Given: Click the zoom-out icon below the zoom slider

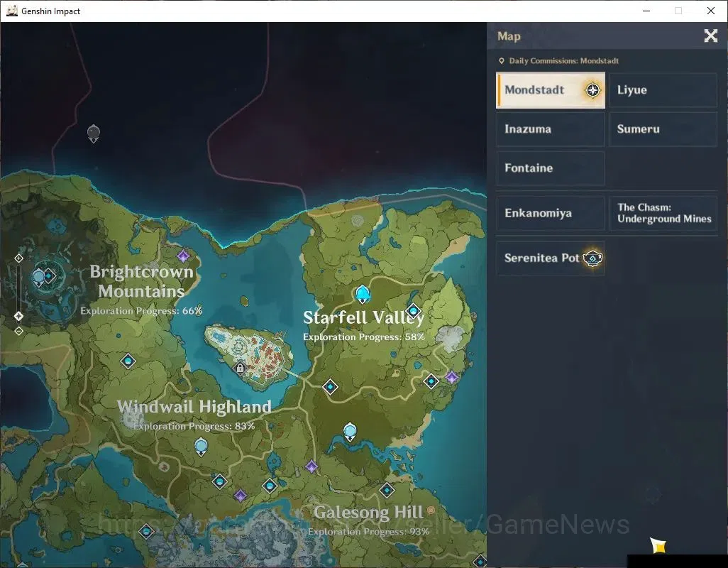Looking at the screenshot, I should (18, 331).
